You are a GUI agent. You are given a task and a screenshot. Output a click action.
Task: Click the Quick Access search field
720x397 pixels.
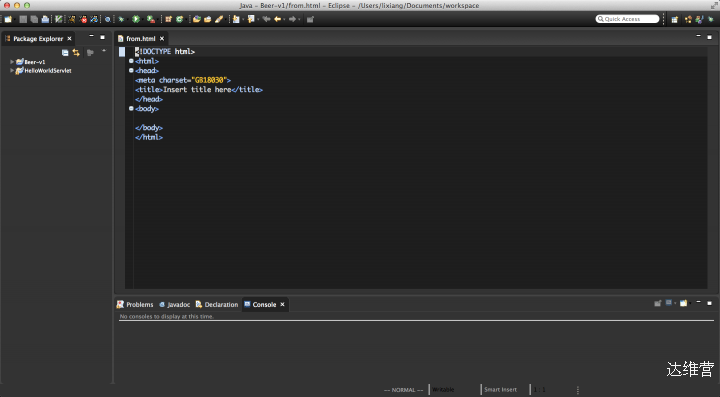pyautogui.click(x=627, y=19)
